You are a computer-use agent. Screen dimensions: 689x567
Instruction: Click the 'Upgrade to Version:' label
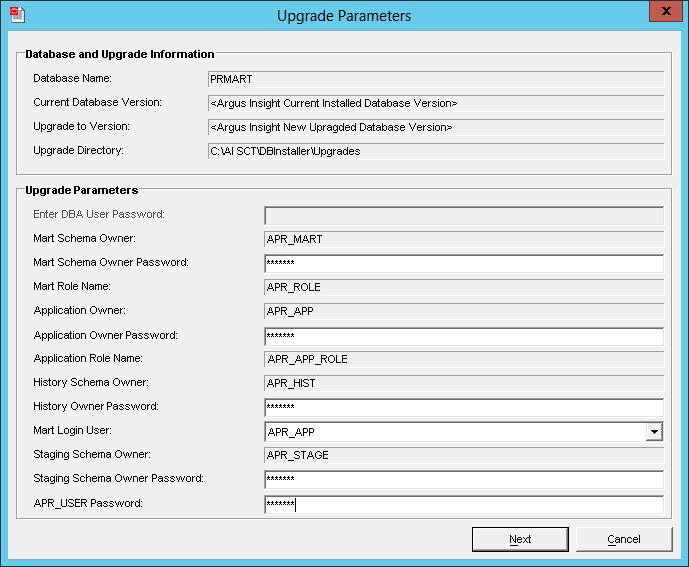(x=82, y=127)
